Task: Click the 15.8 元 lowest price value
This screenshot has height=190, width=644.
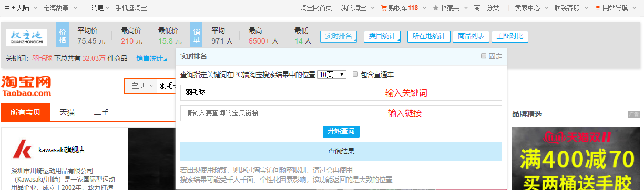Action: point(170,40)
